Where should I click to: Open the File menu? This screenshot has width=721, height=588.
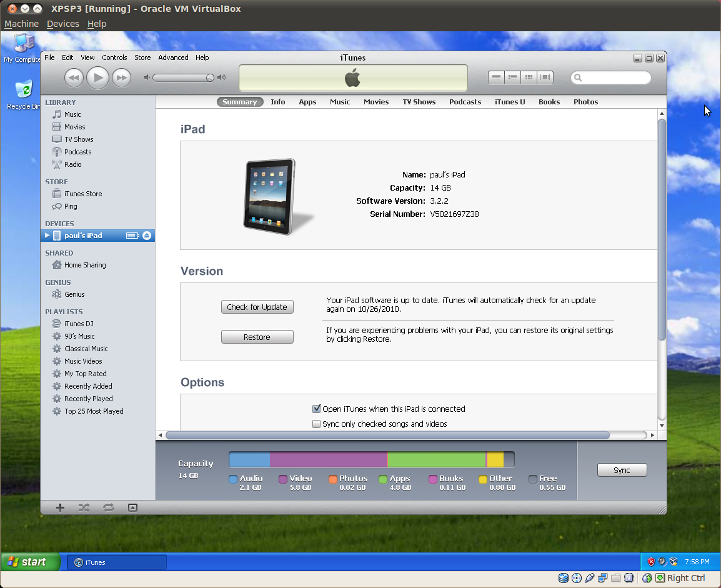click(49, 57)
